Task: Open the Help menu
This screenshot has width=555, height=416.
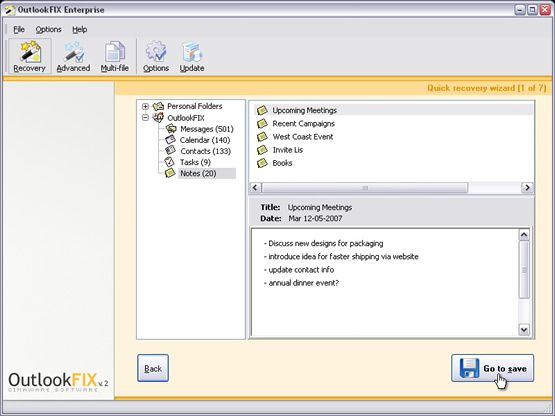Action: point(80,29)
